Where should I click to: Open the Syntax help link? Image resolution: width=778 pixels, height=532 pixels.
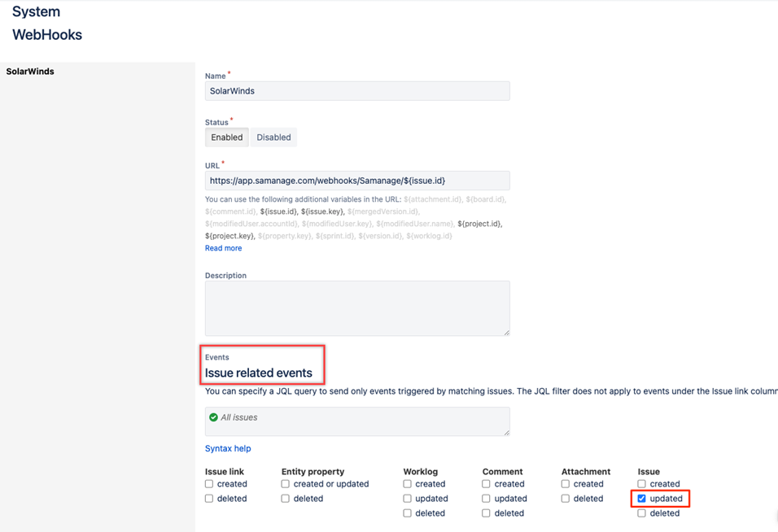point(228,448)
